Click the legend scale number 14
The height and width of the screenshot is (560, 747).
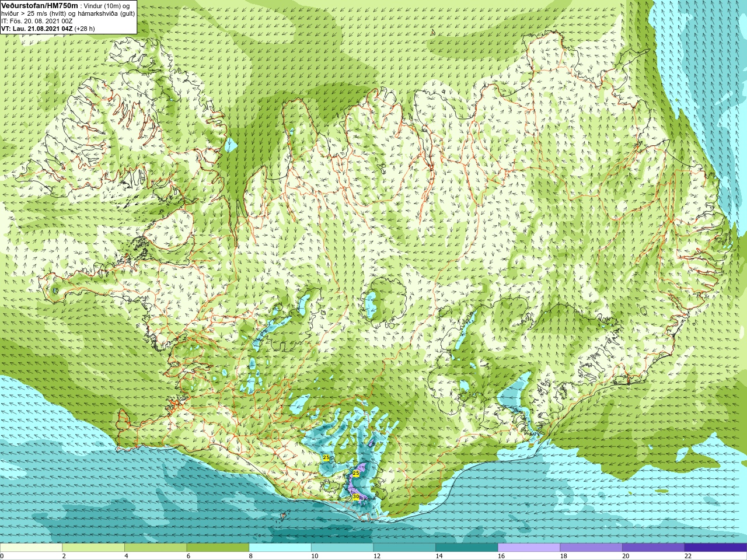click(439, 556)
